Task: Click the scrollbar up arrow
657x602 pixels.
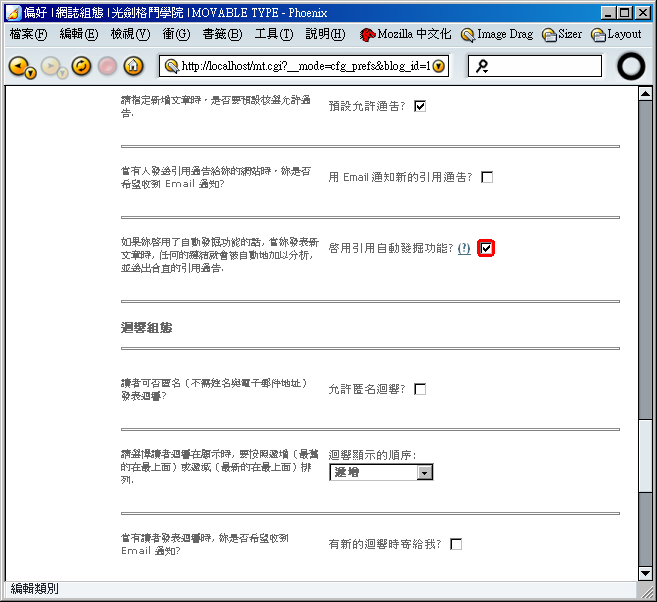Action: pos(645,93)
